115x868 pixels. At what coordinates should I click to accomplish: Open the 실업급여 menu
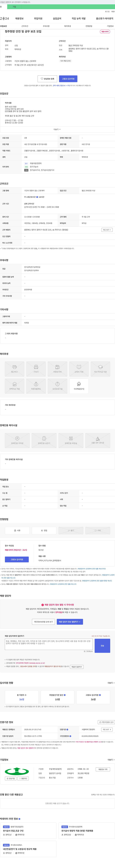click(57, 19)
